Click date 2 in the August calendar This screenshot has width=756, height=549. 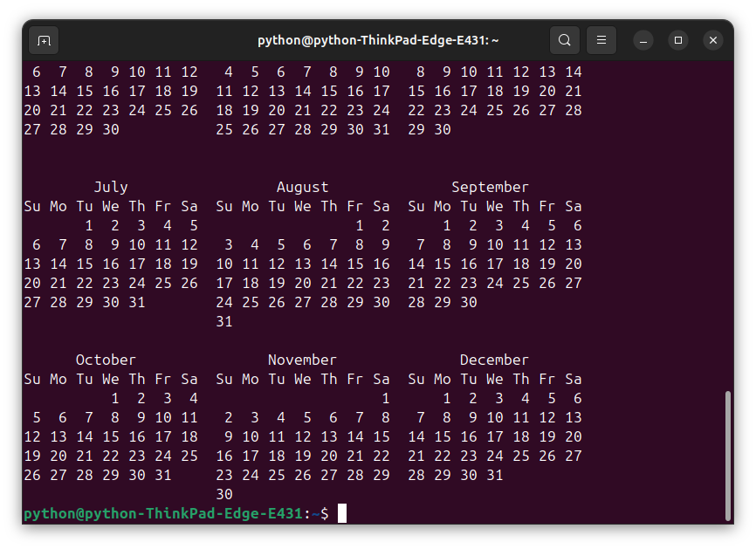click(386, 225)
